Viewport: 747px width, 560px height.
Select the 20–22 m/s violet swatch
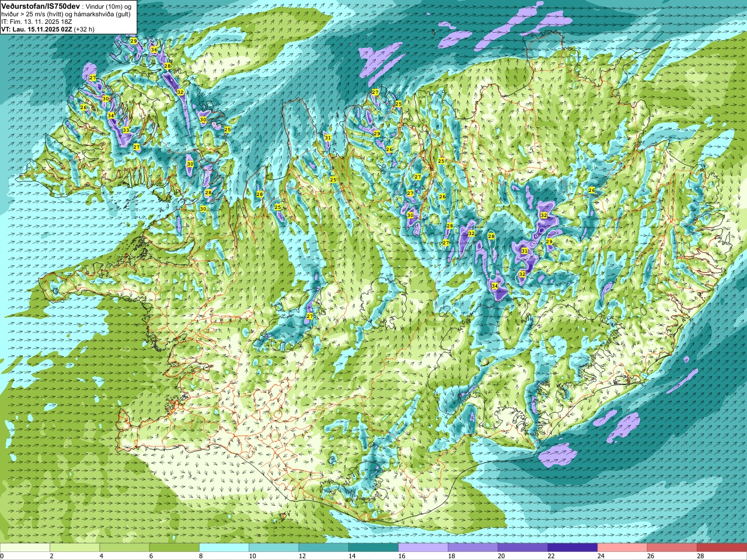(x=523, y=548)
